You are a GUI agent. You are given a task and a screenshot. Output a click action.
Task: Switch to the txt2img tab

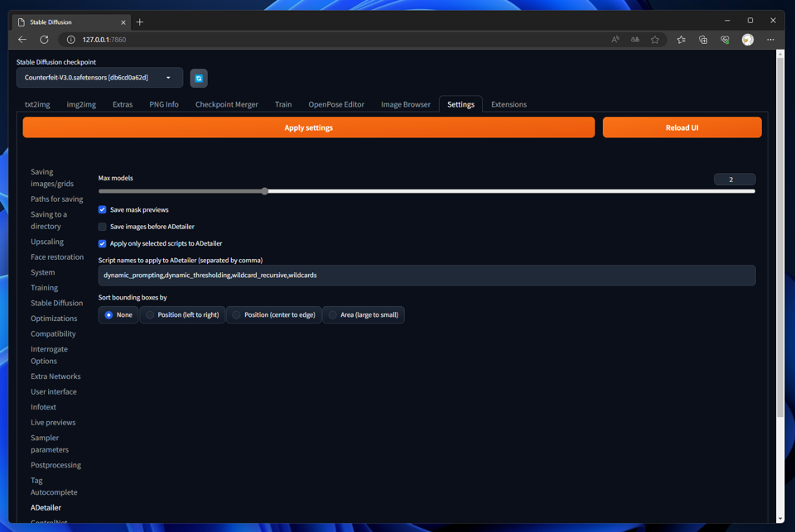point(37,104)
